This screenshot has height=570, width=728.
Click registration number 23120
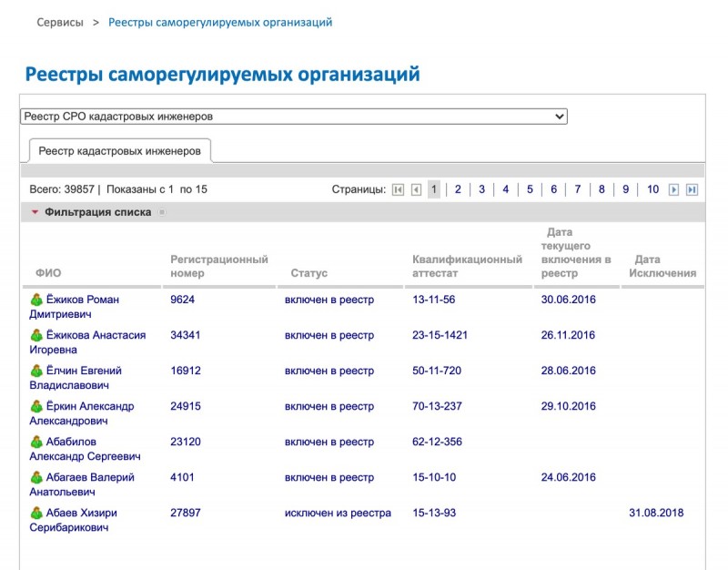[x=186, y=442]
